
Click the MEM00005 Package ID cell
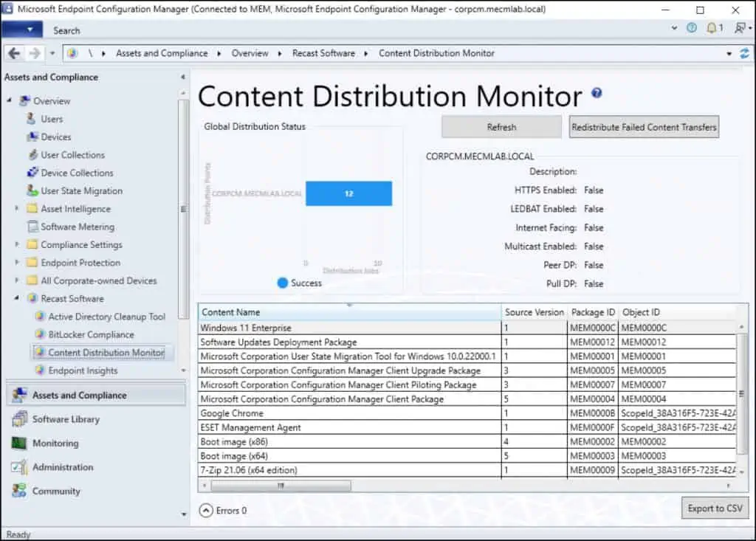(x=593, y=371)
